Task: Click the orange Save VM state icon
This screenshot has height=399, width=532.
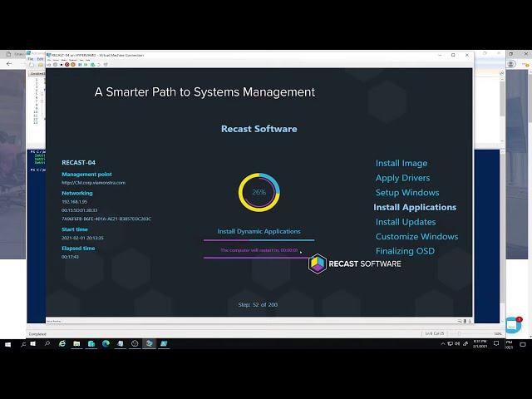Action: point(73,64)
